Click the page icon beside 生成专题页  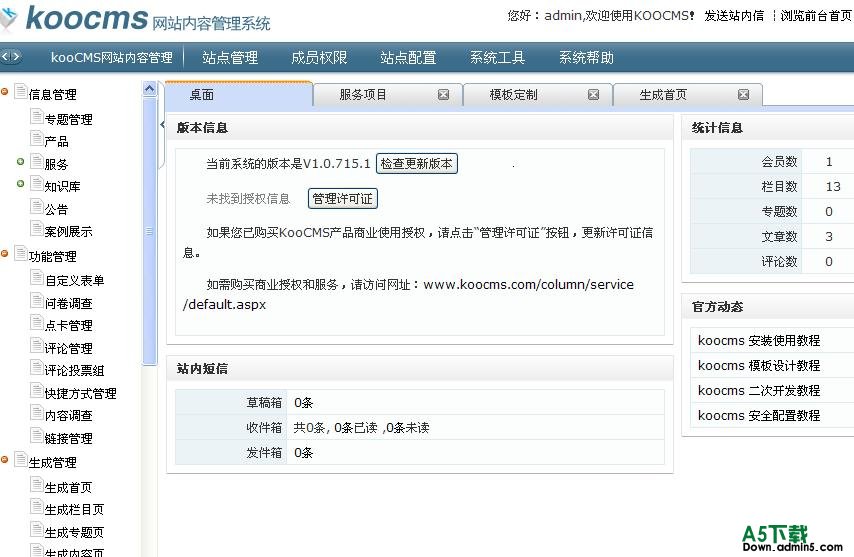coord(36,530)
